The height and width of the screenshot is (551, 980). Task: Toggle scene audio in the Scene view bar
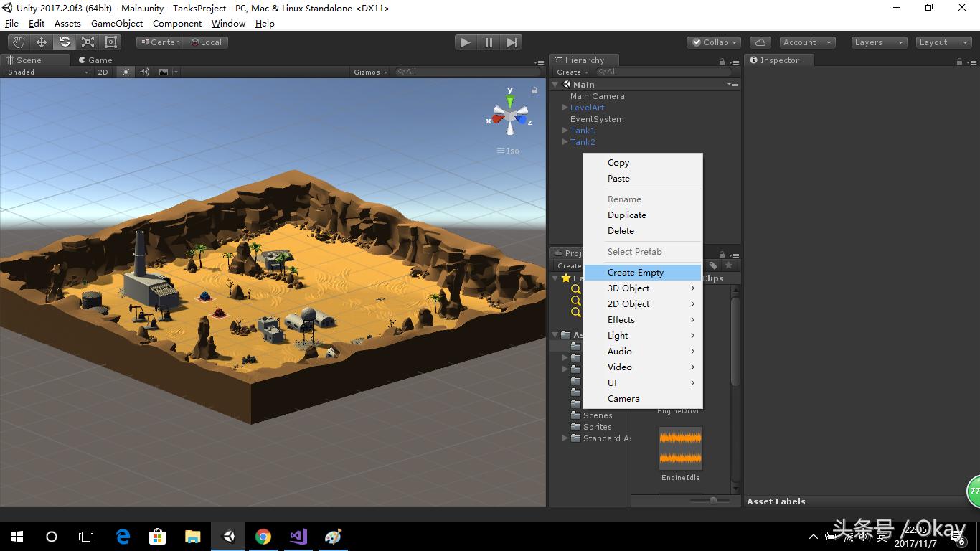click(x=143, y=72)
